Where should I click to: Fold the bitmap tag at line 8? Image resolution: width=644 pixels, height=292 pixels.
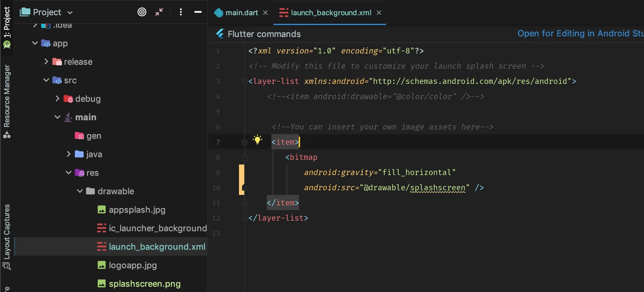point(245,158)
